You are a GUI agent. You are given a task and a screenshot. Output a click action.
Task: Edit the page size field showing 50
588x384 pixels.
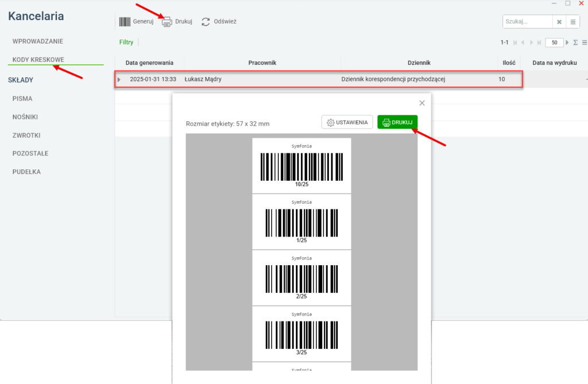click(554, 42)
